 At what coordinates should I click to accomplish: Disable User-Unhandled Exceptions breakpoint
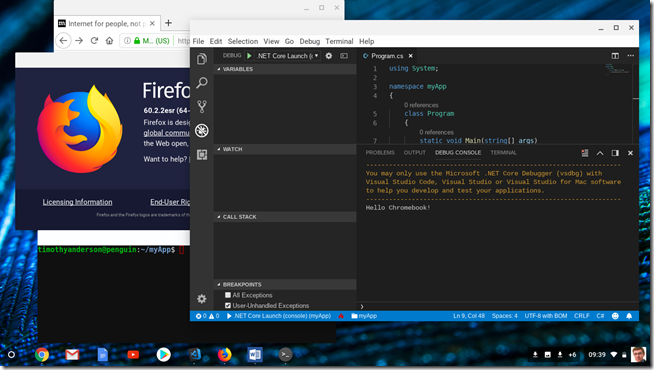[x=228, y=306]
